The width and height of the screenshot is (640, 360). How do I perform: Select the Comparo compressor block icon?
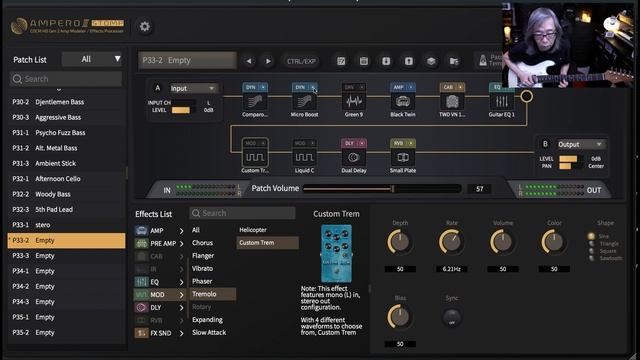(x=255, y=101)
